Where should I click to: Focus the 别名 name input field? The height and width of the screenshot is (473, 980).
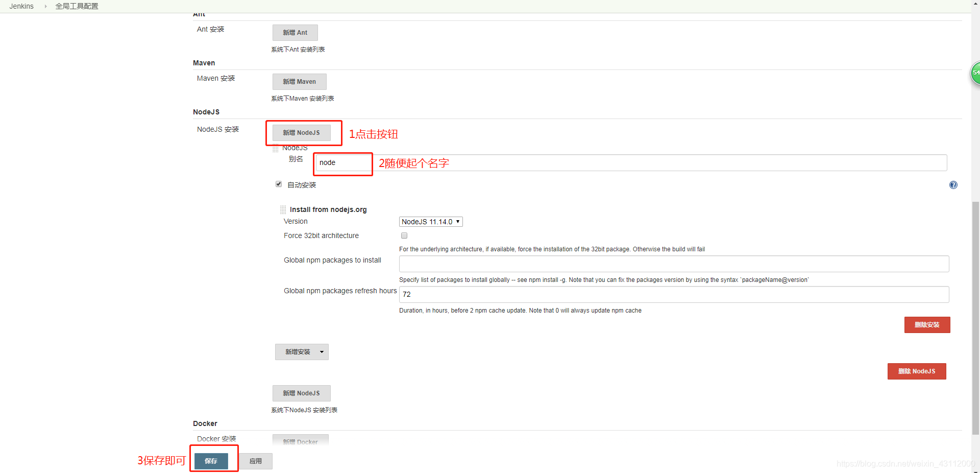[x=631, y=163]
